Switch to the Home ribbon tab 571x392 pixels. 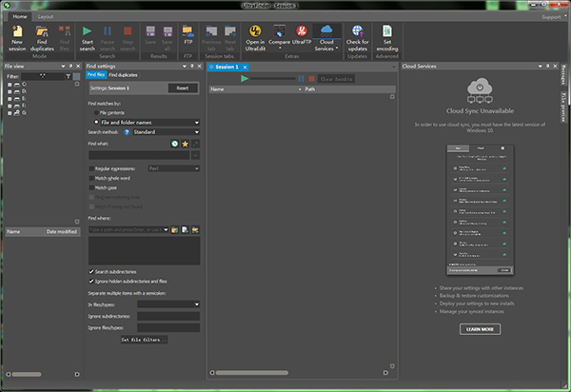coord(20,16)
